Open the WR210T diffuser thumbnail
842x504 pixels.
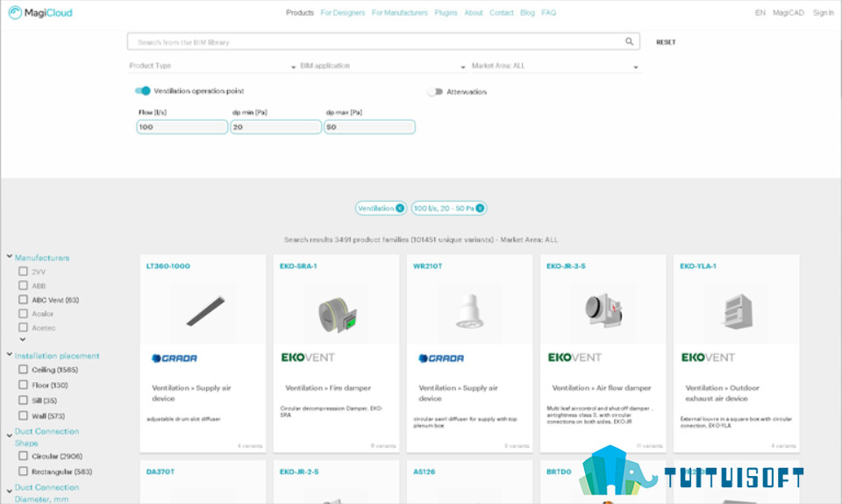coord(470,311)
